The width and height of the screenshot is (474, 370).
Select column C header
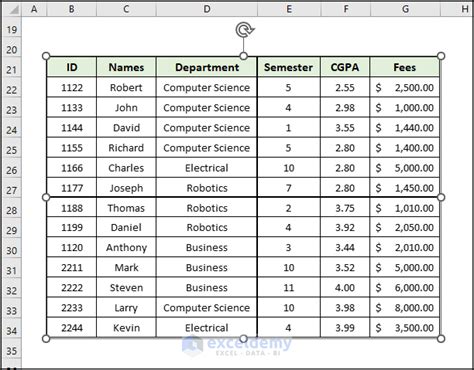tap(126, 9)
